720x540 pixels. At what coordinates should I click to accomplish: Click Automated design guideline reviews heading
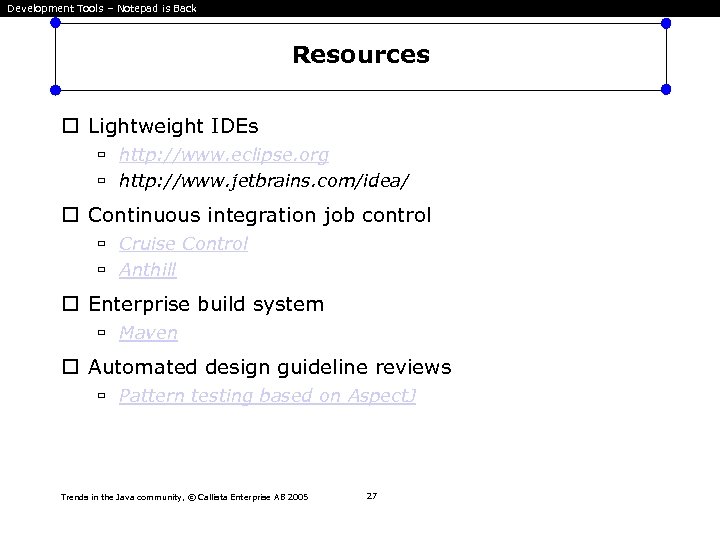[x=270, y=367]
